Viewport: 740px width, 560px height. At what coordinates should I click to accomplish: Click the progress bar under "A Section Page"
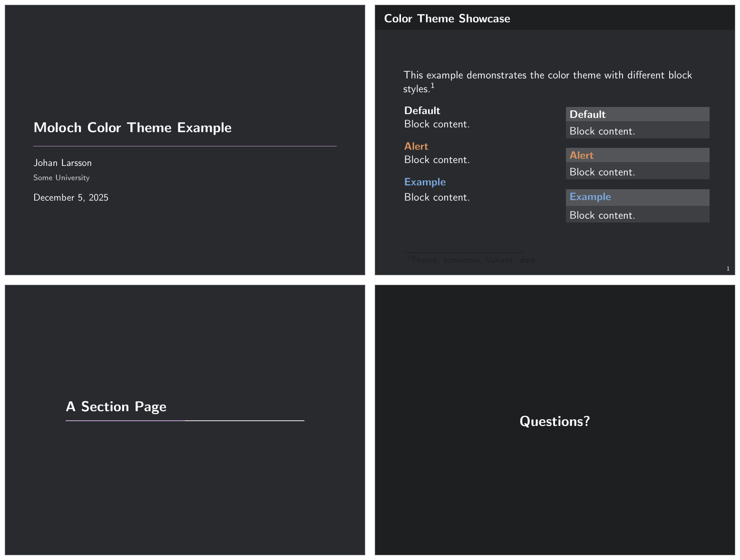185,421
